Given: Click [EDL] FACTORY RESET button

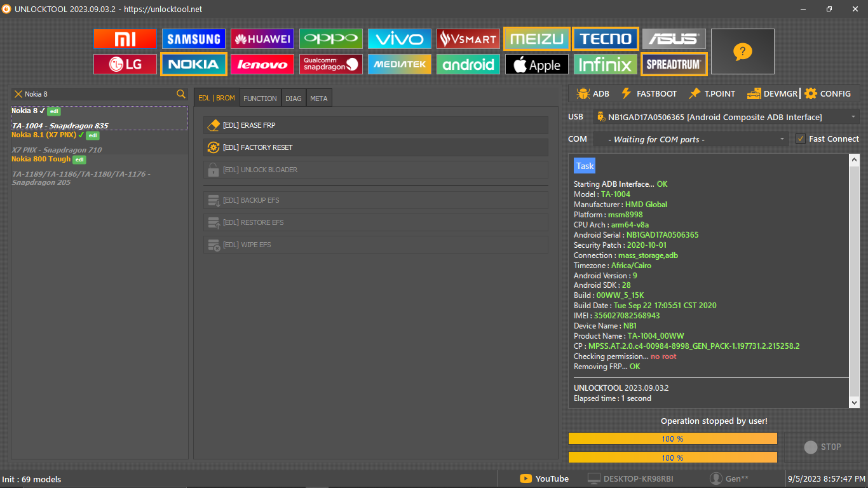Looking at the screenshot, I should click(x=376, y=147).
